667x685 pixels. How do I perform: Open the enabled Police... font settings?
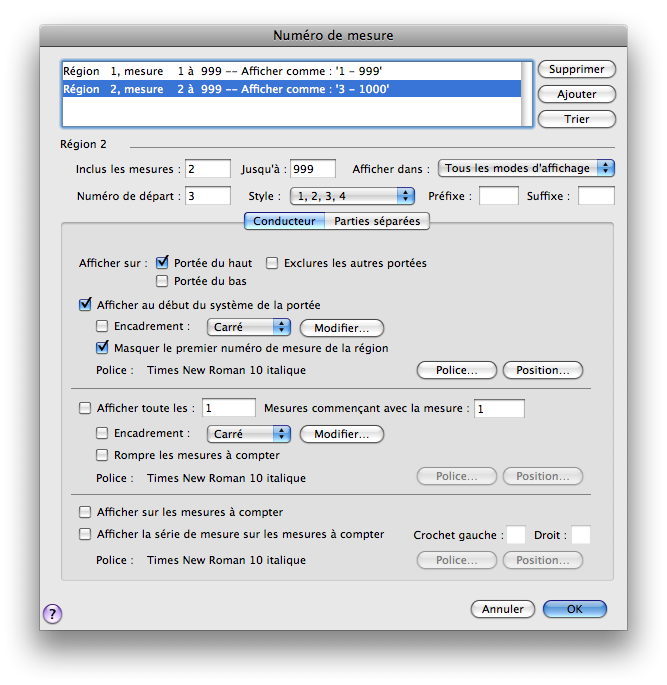point(456,370)
